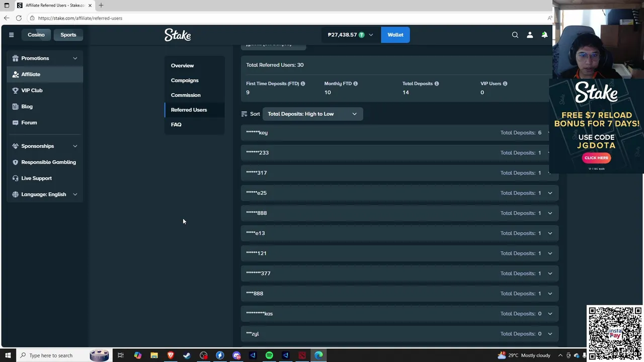The height and width of the screenshot is (362, 644).
Task: Open the FAQ tab
Action: 194,125
